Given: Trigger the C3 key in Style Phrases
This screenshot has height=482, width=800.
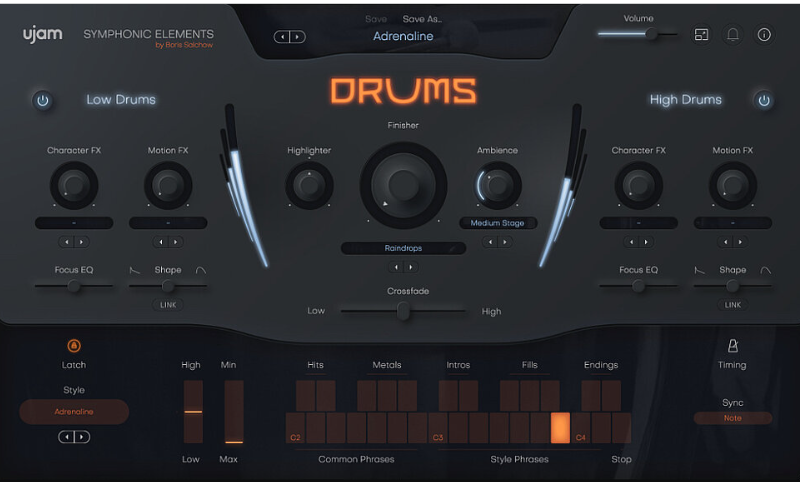Looking at the screenshot, I should 438,428.
